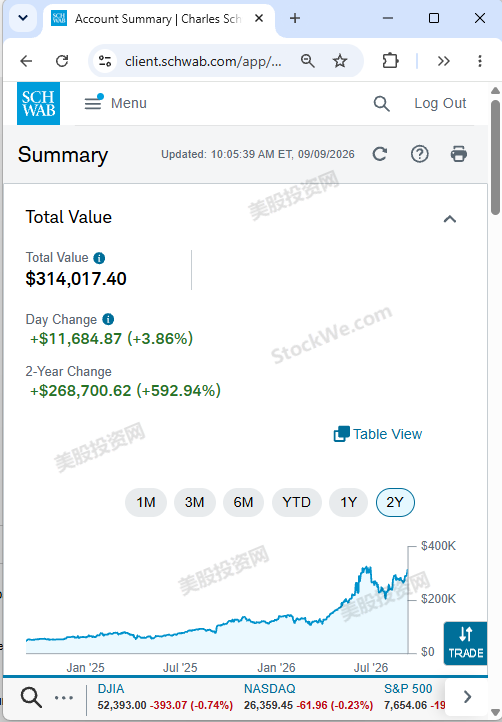This screenshot has width=502, height=722.
Task: Show the Day Change info tooltip
Action: [108, 319]
